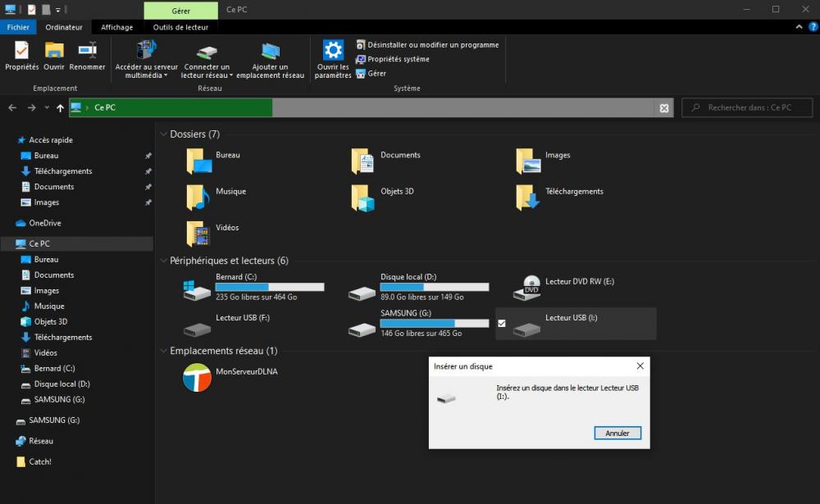
Task: Collapse the Dossiers (7) group
Action: coord(163,134)
